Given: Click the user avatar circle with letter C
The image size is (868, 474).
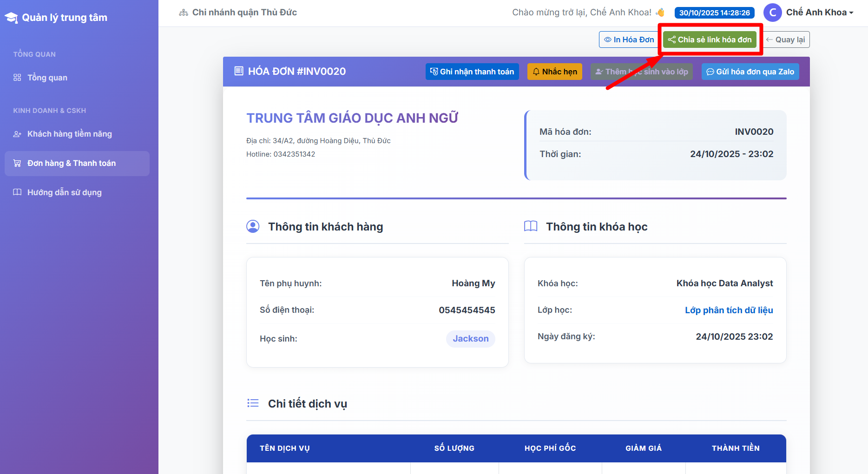Looking at the screenshot, I should 772,13.
